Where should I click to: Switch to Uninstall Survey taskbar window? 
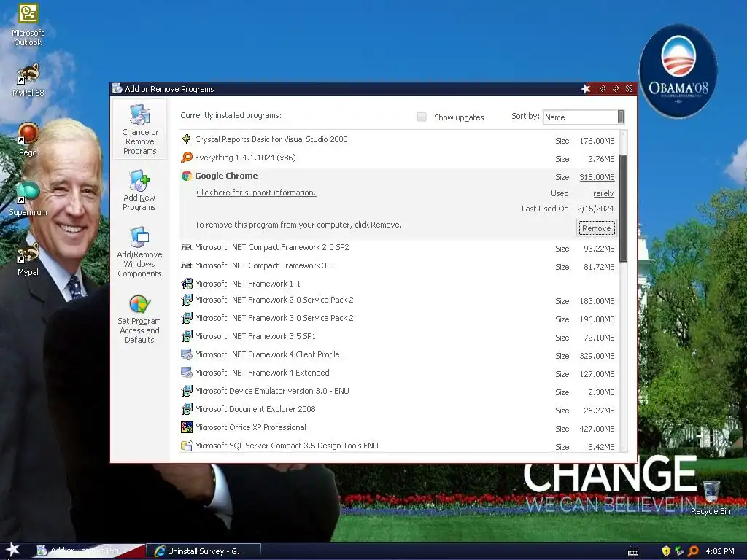(x=203, y=551)
